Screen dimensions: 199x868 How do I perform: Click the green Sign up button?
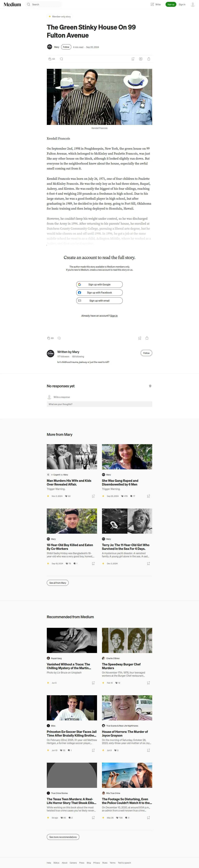click(171, 4)
